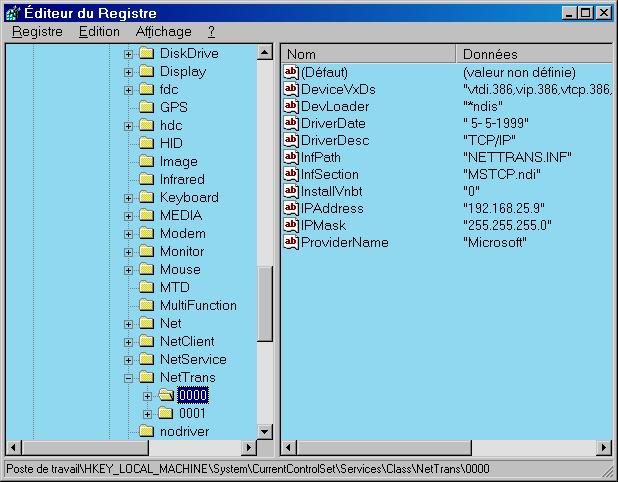This screenshot has height=482, width=618.
Task: Select the "MSTCP.ndi" data value
Action: tap(502, 174)
